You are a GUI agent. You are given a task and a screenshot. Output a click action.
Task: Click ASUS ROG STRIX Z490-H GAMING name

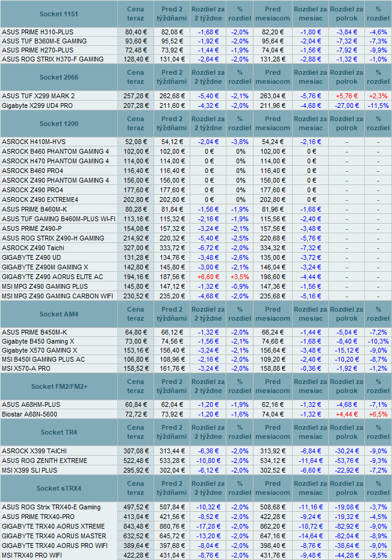click(x=53, y=238)
